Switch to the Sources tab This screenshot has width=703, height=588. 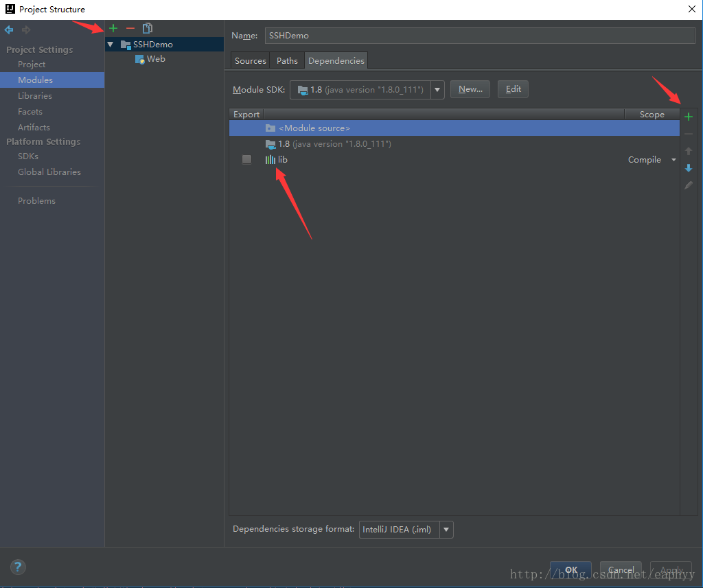click(250, 60)
